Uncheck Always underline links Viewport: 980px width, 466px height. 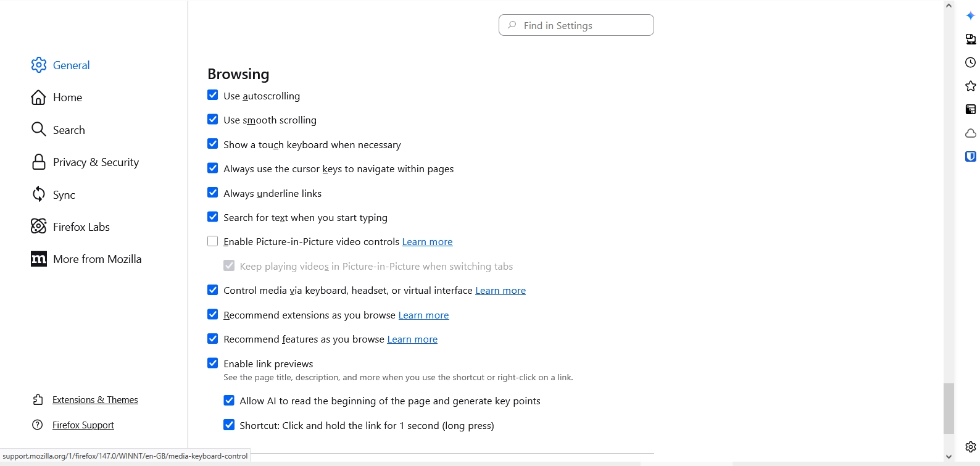point(213,193)
